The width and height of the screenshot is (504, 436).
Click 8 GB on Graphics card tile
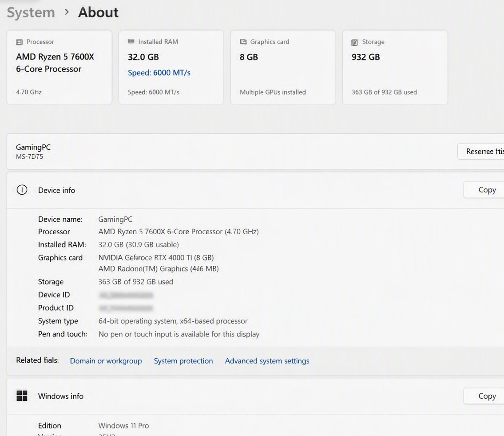click(249, 57)
